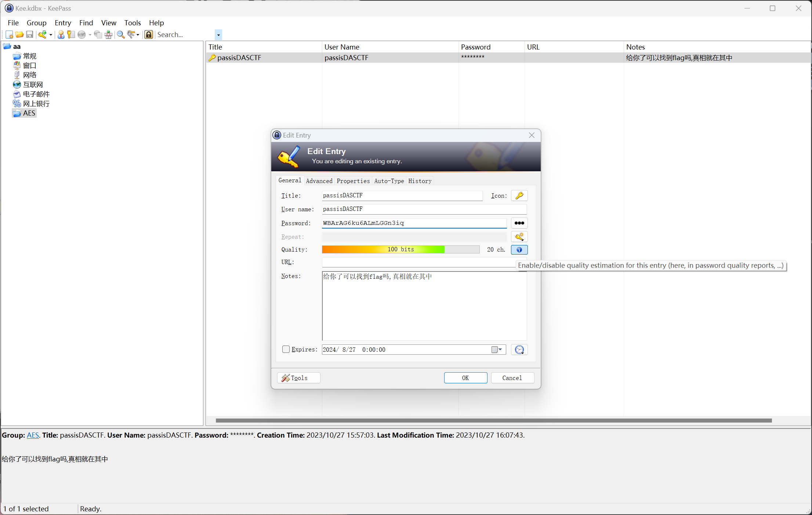812x515 pixels.
Task: Click the password Quality bar
Action: tap(401, 249)
